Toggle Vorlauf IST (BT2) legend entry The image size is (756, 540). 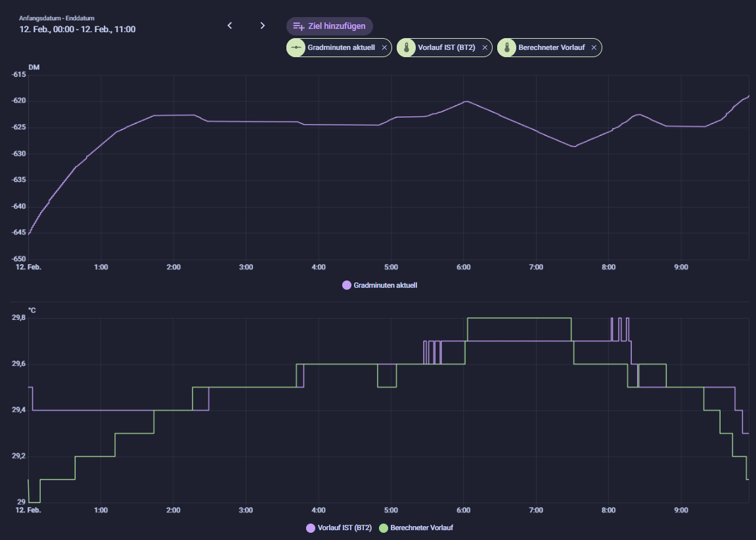coord(344,528)
